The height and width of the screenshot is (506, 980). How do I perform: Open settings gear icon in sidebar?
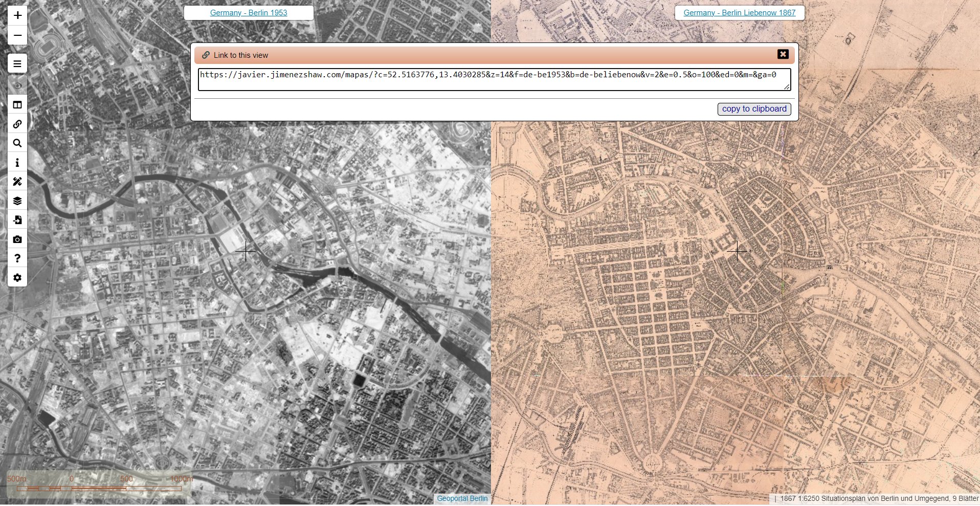point(17,278)
